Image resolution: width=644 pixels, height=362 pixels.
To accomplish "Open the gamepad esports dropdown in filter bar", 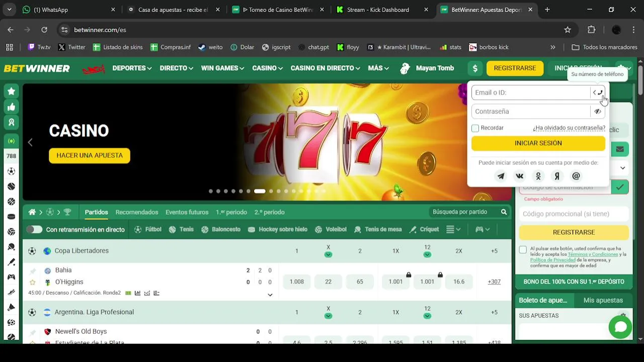I will pyautogui.click(x=482, y=229).
